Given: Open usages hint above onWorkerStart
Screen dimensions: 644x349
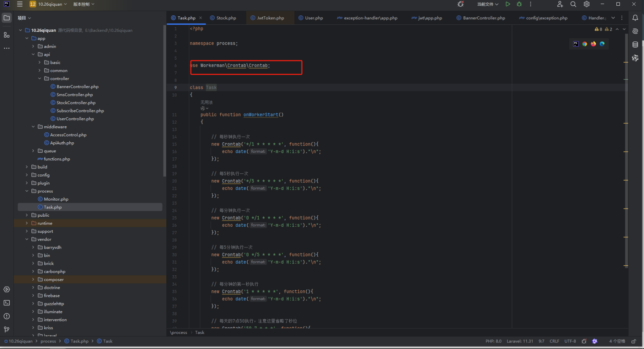Looking at the screenshot, I should click(x=206, y=103).
